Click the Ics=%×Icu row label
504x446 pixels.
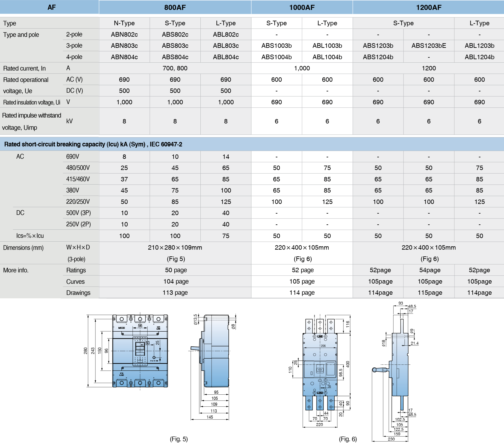(30, 236)
